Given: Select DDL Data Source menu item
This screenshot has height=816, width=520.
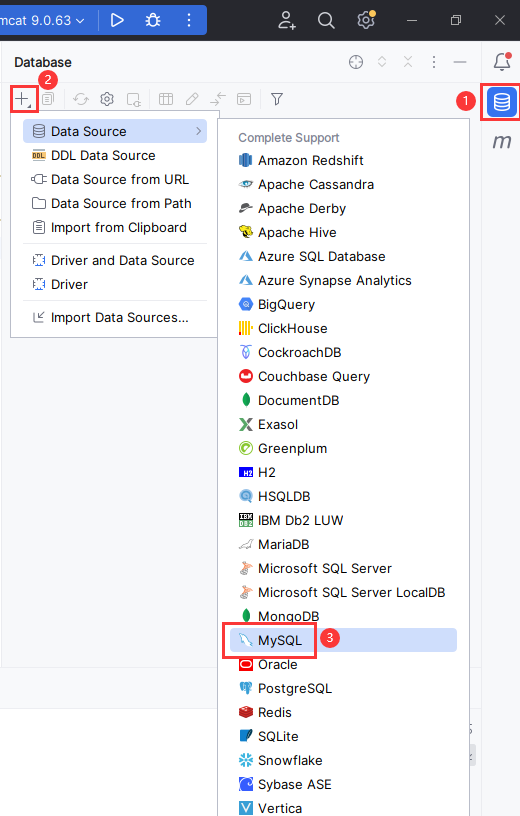Looking at the screenshot, I should click(x=115, y=155).
